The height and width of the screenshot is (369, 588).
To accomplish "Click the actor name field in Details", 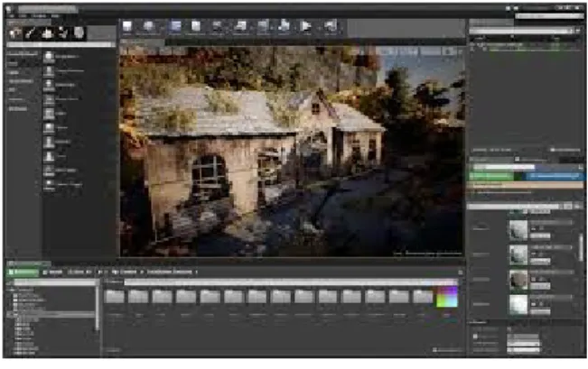I will tap(503, 167).
